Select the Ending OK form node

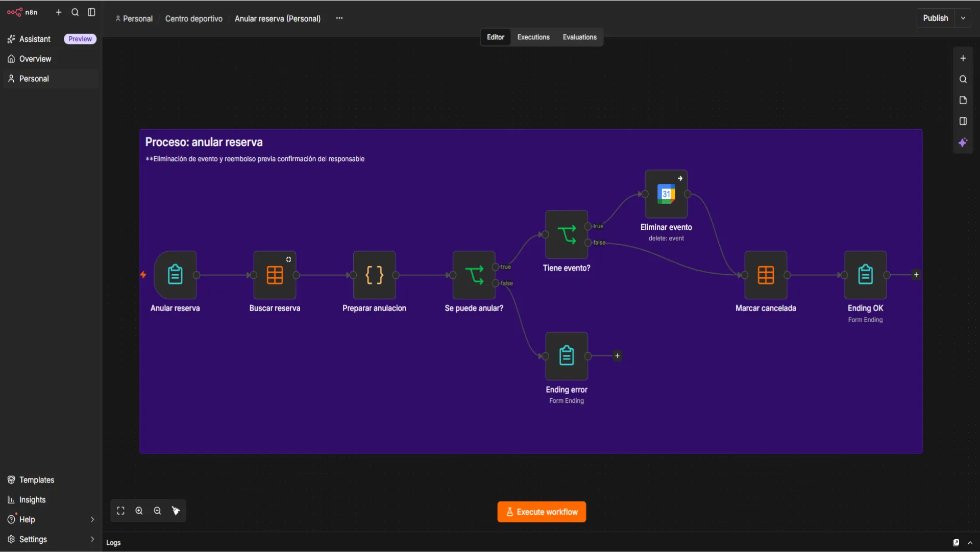coord(865,275)
